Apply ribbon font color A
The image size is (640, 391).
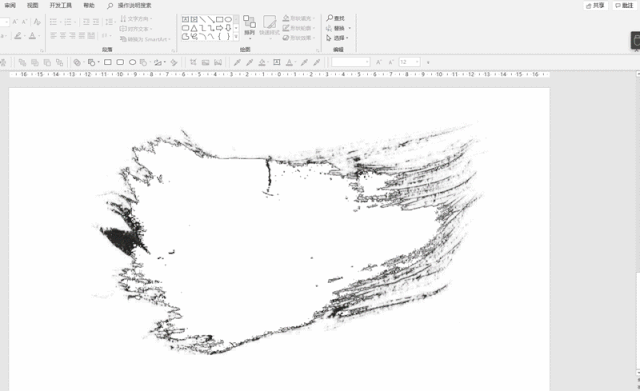32,36
